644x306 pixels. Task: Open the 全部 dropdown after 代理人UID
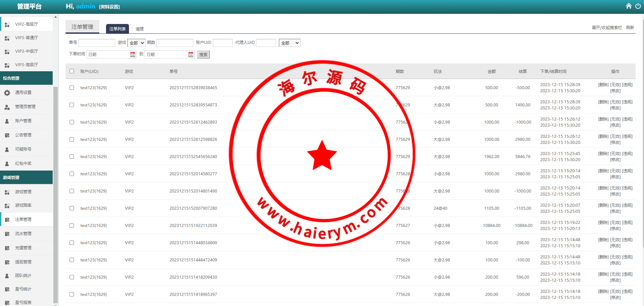click(x=289, y=43)
